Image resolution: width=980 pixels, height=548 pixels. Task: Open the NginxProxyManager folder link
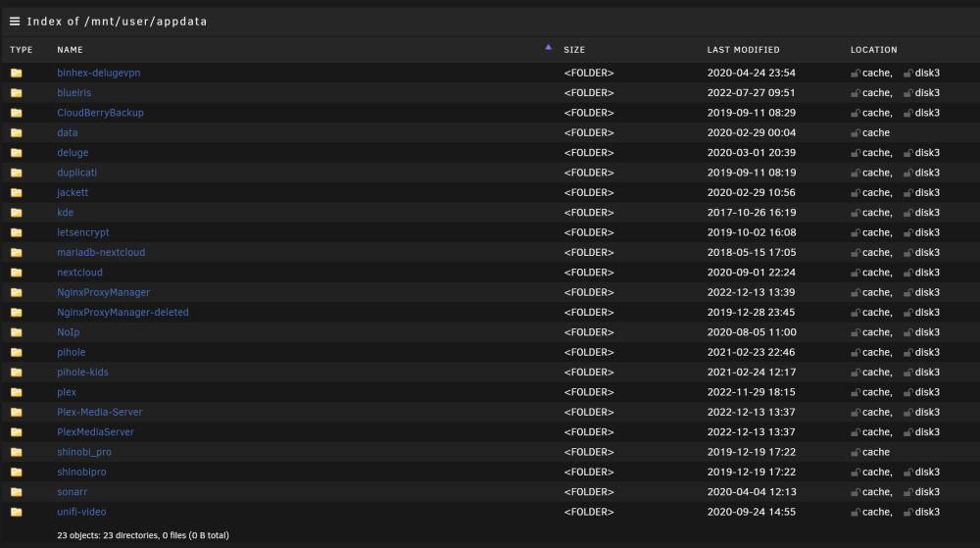(x=103, y=292)
